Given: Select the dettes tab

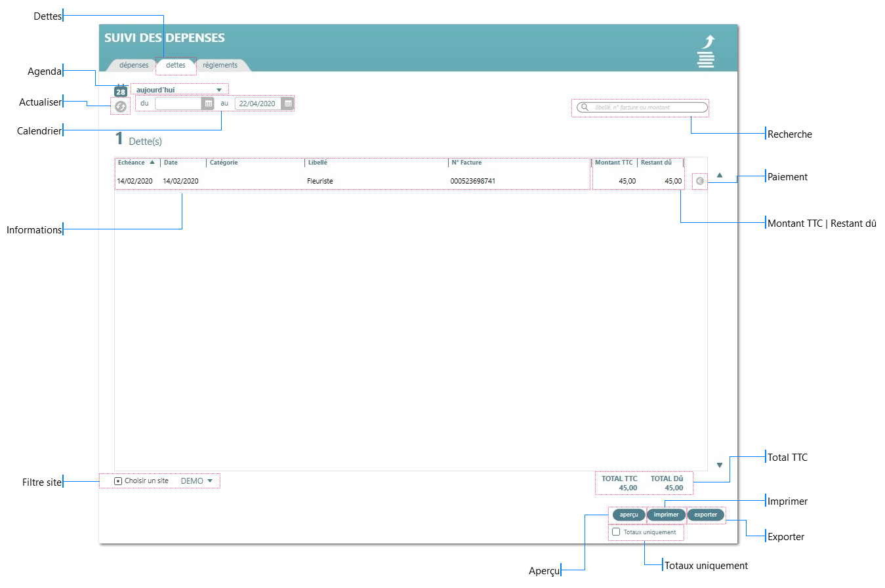Looking at the screenshot, I should coord(176,65).
